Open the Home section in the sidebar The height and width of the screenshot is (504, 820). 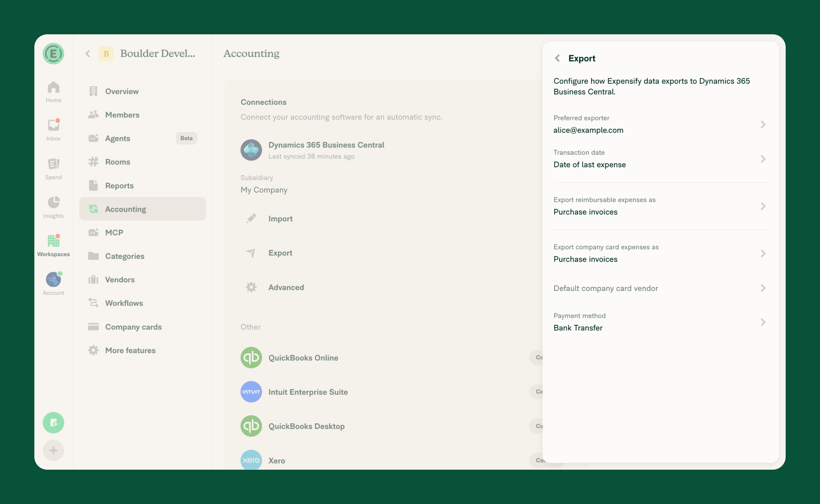point(53,92)
